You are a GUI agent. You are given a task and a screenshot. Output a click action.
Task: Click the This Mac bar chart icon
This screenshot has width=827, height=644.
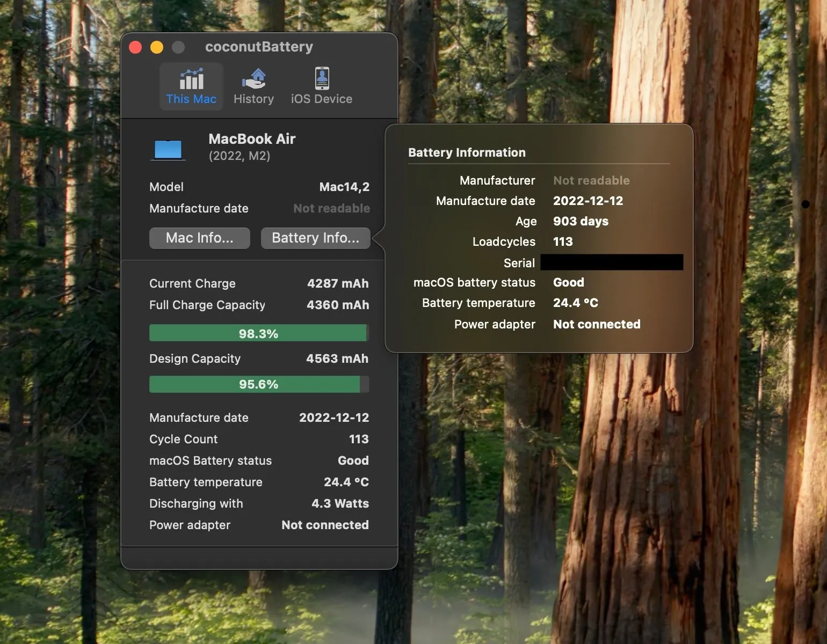point(191,79)
